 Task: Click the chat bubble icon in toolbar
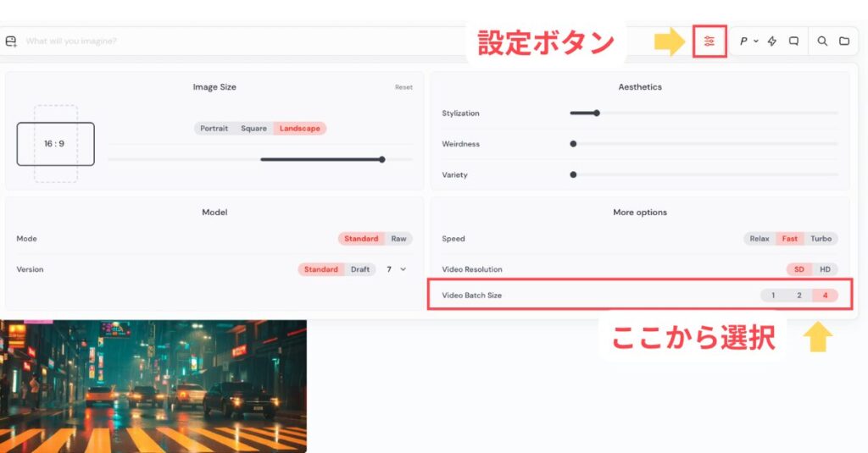[793, 41]
